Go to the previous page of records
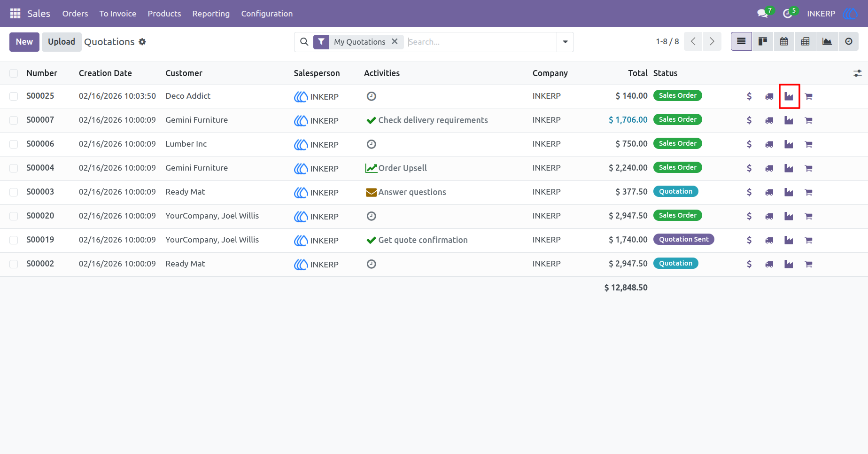This screenshot has height=454, width=868. tap(693, 42)
